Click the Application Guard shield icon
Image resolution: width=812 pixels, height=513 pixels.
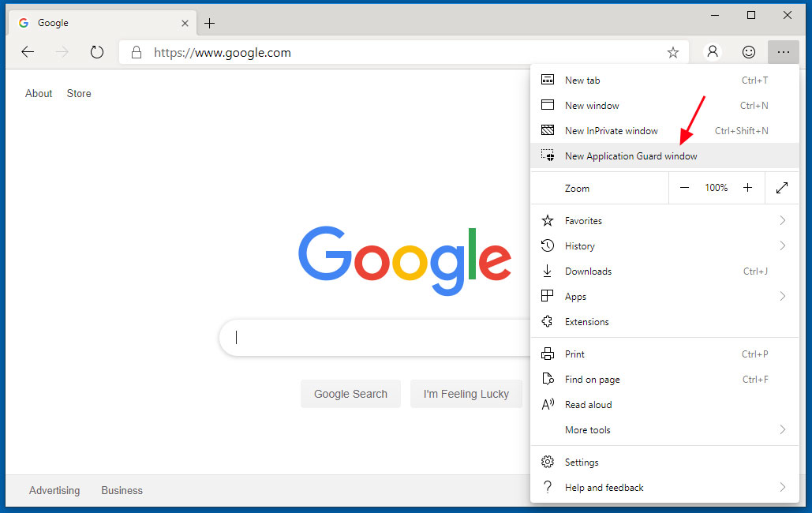pos(548,155)
